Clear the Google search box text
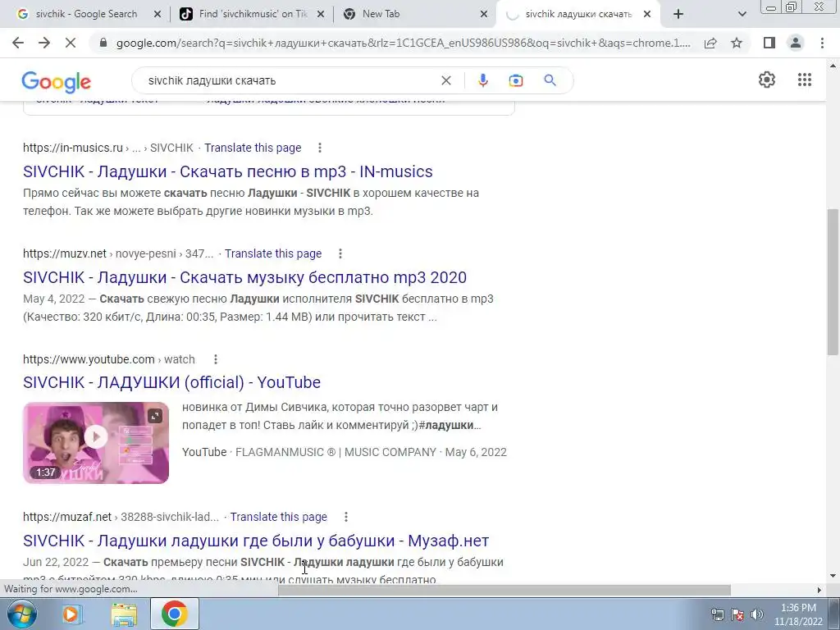This screenshot has height=630, width=840. click(x=445, y=80)
